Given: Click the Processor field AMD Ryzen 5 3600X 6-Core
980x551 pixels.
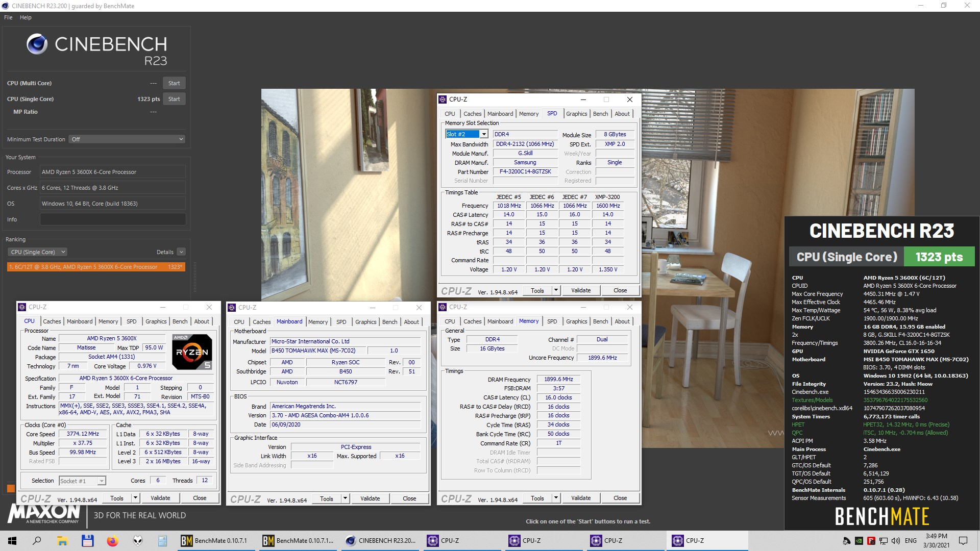Looking at the screenshot, I should click(112, 172).
